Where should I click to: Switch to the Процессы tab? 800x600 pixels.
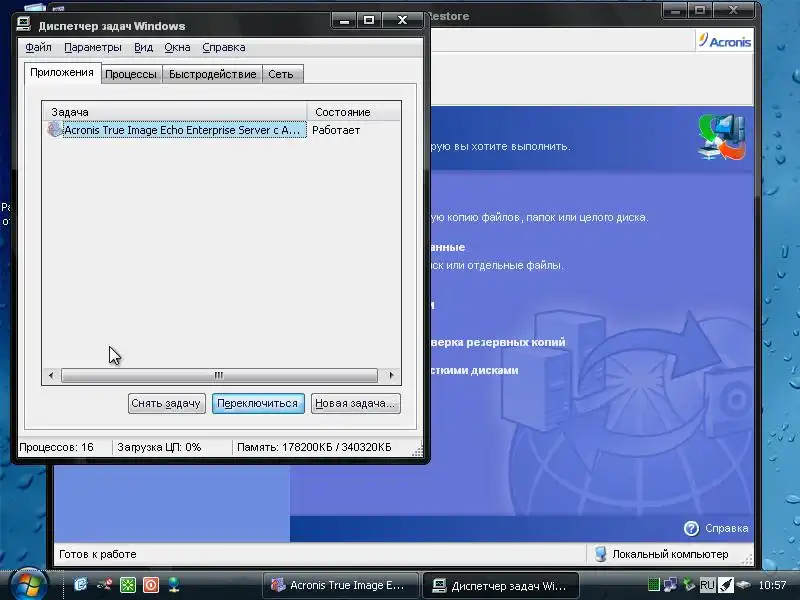click(x=131, y=74)
